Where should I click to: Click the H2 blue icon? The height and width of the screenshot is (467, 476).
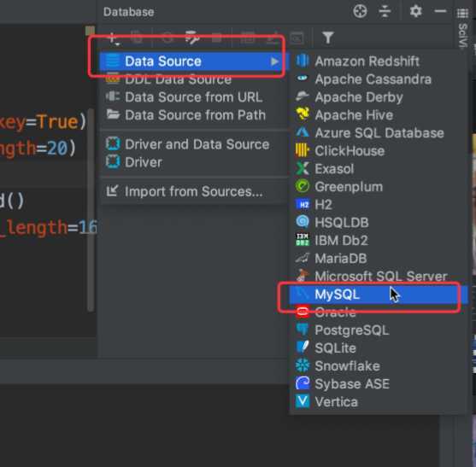303,205
